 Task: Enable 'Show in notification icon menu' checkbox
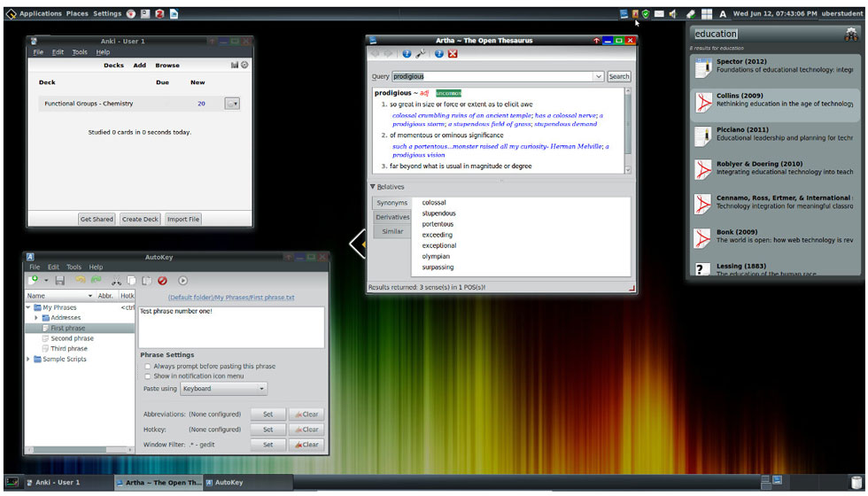click(x=147, y=376)
